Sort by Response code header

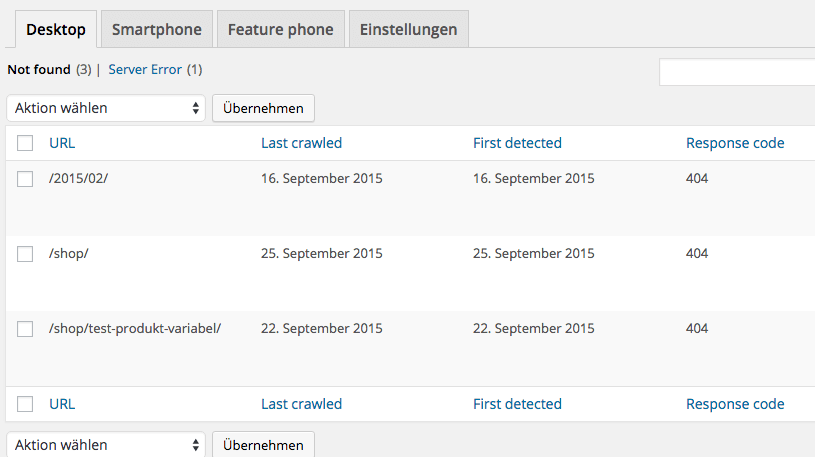[735, 143]
